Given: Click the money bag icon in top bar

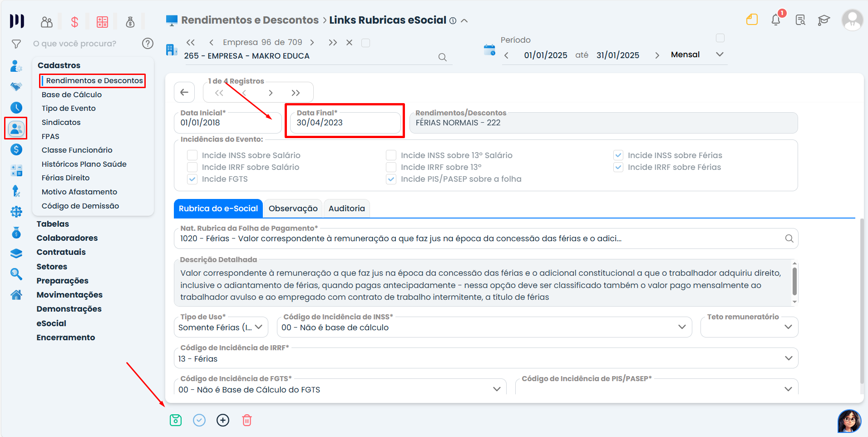Looking at the screenshot, I should [130, 21].
